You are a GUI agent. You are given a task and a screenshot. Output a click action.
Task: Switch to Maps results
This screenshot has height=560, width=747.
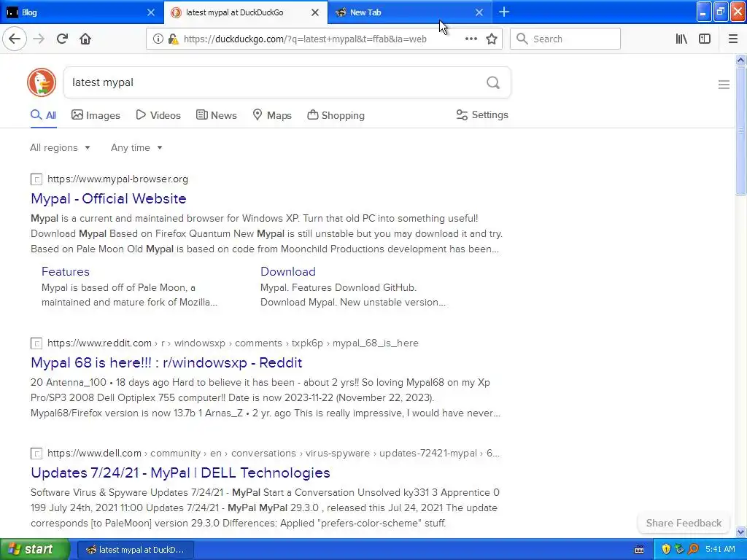(x=272, y=115)
